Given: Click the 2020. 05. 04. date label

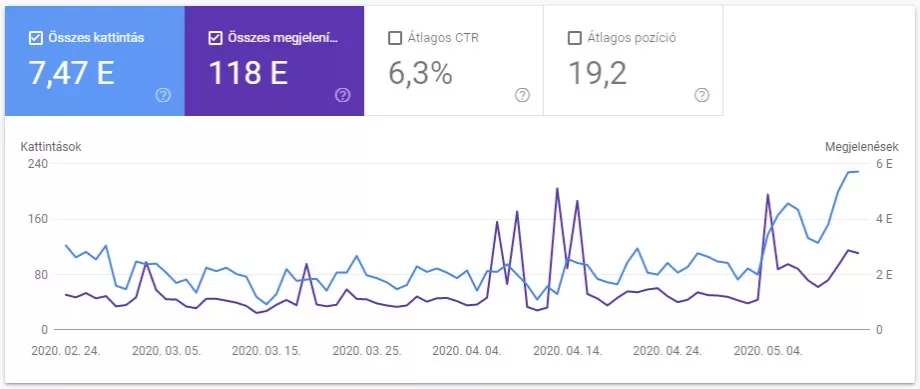Looking at the screenshot, I should [x=768, y=351].
